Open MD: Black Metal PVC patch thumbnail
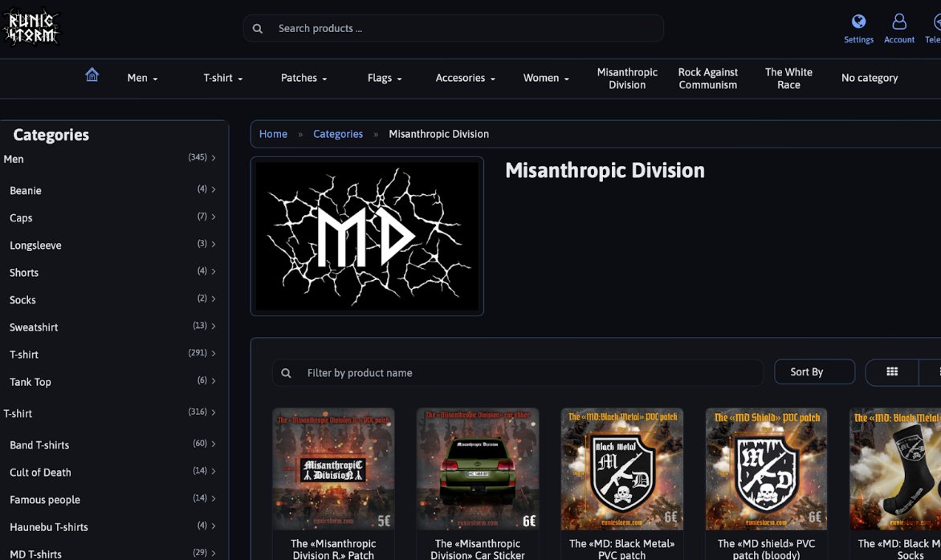Image resolution: width=941 pixels, height=560 pixels. pyautogui.click(x=621, y=469)
